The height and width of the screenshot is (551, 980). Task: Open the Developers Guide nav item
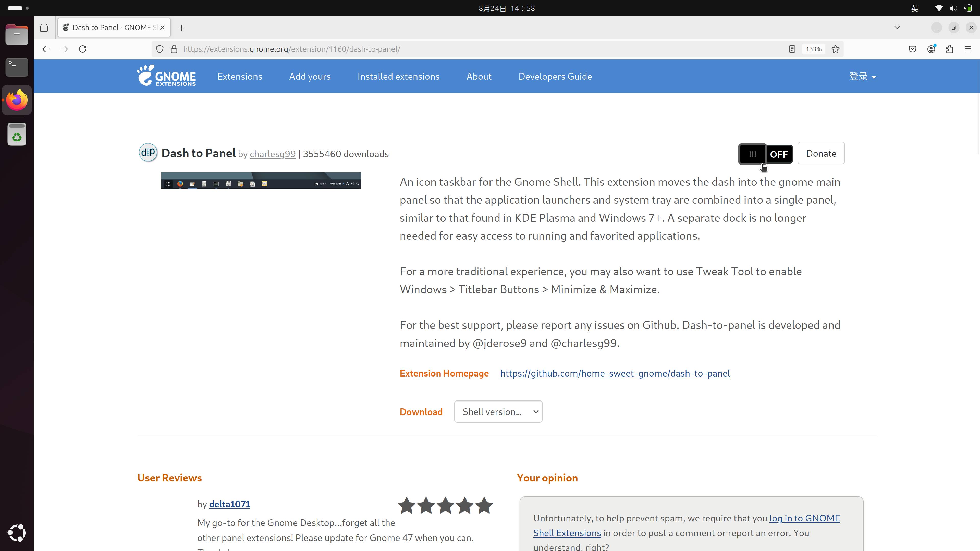(x=555, y=77)
